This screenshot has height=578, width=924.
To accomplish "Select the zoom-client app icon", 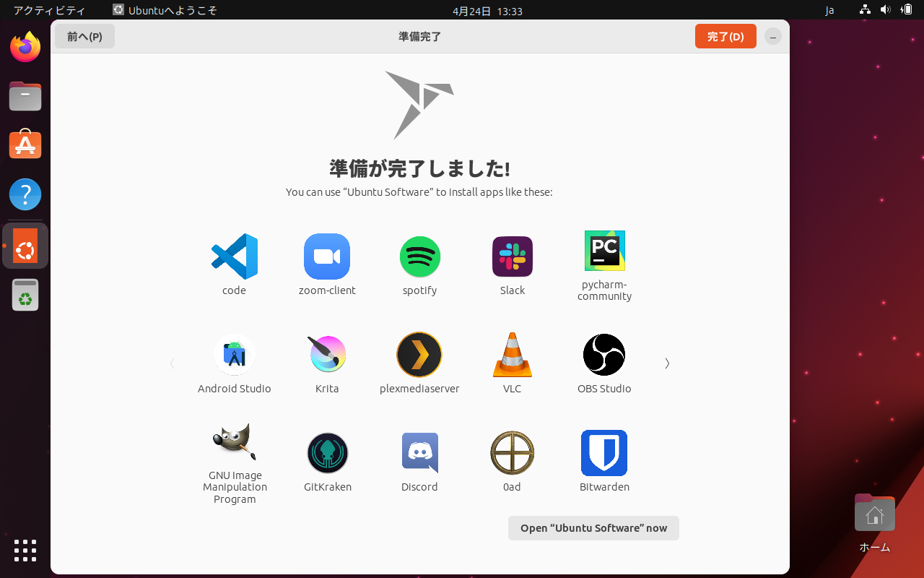I will pyautogui.click(x=327, y=256).
